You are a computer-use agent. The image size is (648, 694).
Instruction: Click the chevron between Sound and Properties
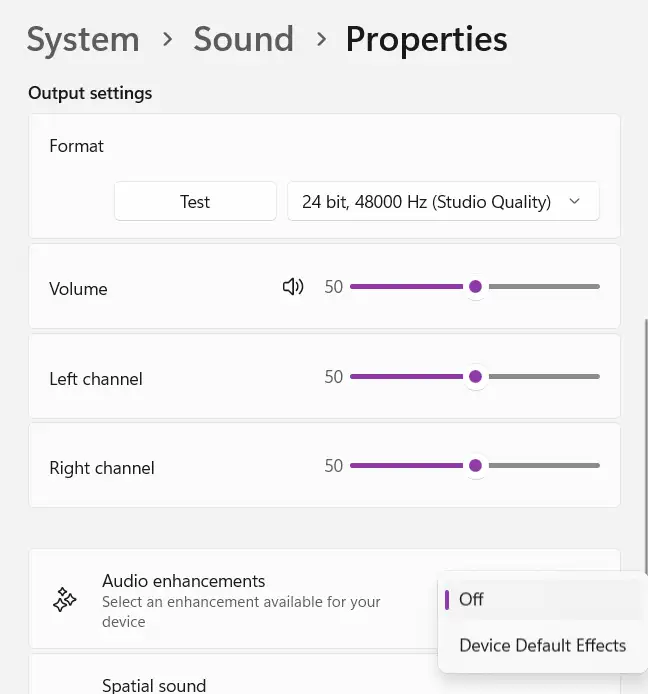pos(321,40)
